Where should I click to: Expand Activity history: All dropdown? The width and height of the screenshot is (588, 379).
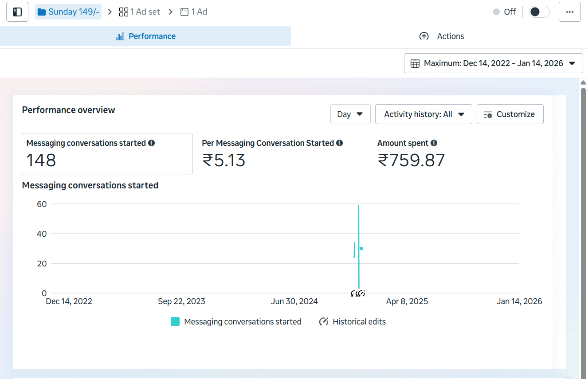click(423, 114)
